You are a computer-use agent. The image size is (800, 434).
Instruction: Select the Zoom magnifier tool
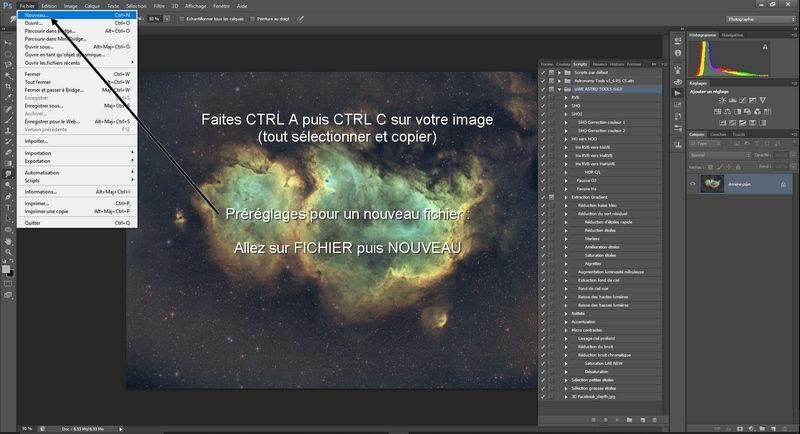click(x=8, y=252)
